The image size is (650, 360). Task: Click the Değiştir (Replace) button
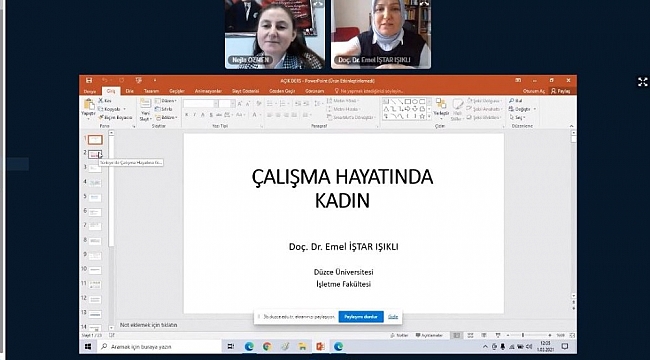[522, 109]
